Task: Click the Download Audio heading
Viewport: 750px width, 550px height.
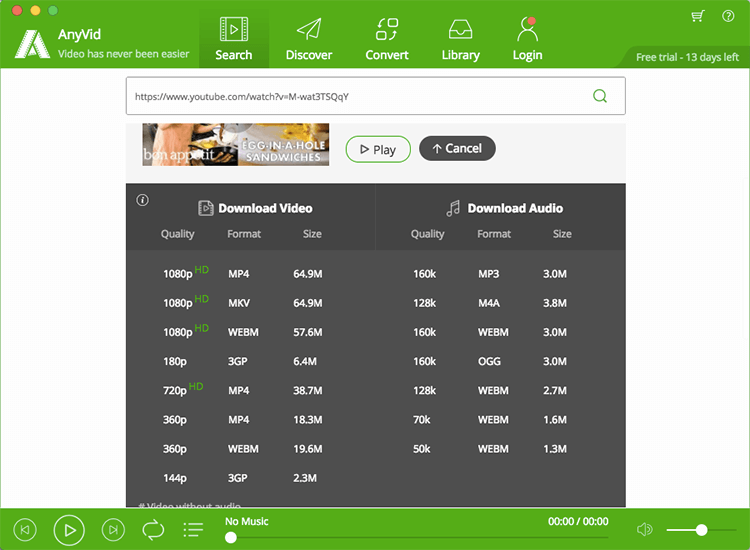Action: (515, 208)
